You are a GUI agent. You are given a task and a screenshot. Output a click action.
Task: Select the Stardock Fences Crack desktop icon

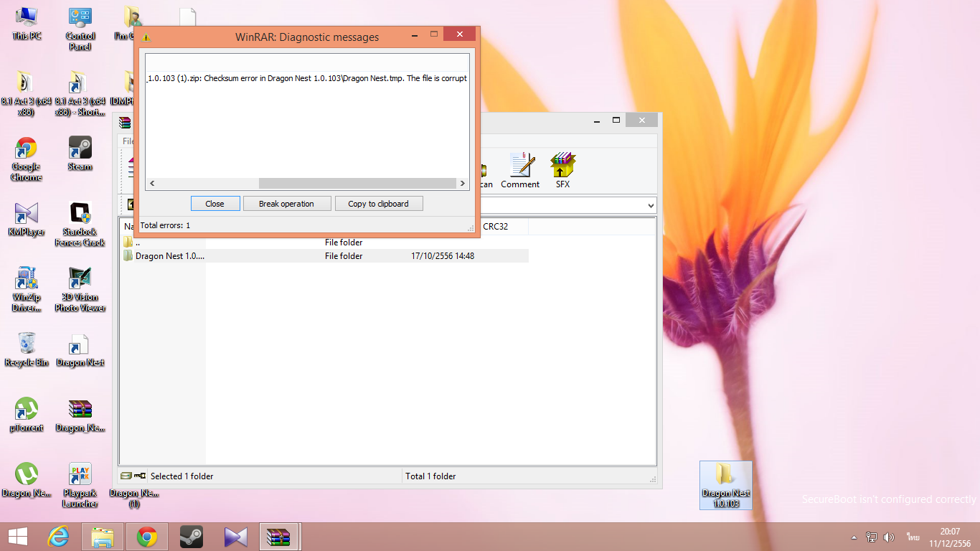(80, 225)
